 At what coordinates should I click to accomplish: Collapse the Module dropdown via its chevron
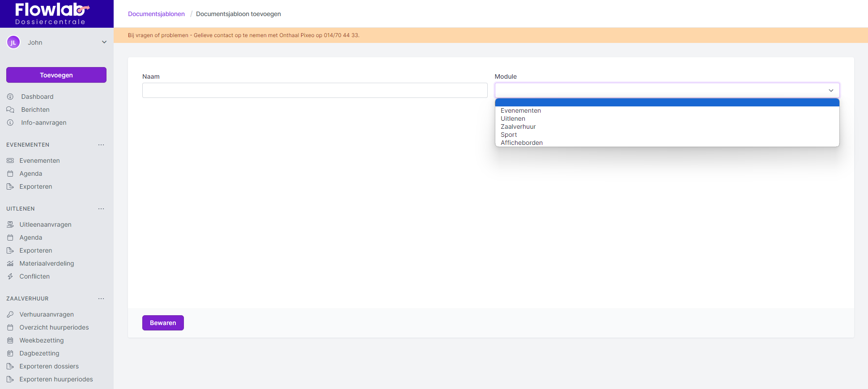click(x=830, y=90)
